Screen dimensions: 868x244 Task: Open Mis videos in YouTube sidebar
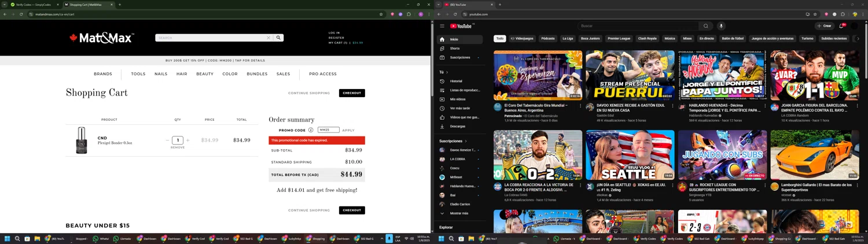click(x=460, y=99)
